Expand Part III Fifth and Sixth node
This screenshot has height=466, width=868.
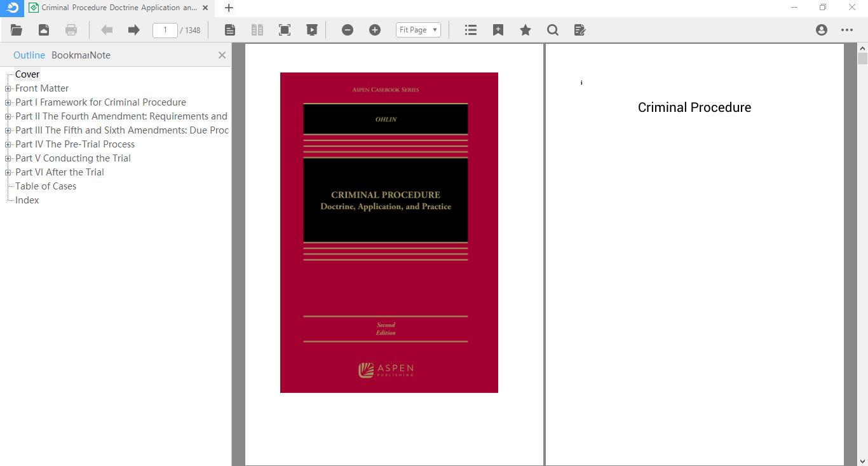(8, 130)
